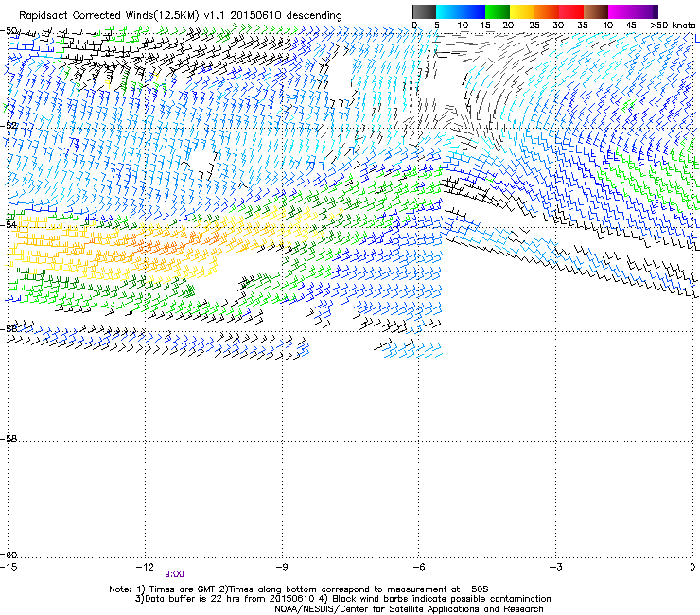700x615 pixels.
Task: Click the purple '9:00' time label
Action: (174, 574)
